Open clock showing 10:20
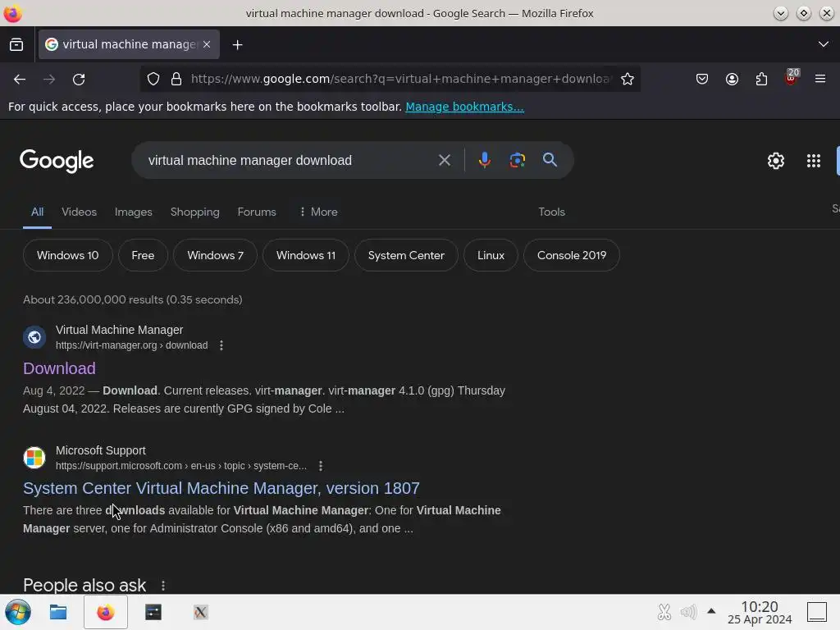The image size is (840, 630). coord(760,612)
